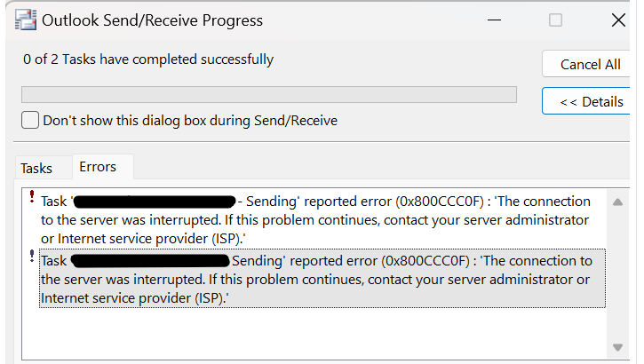Click the "0 of 2 Tasks" status text
644x364 pixels.
(x=148, y=59)
